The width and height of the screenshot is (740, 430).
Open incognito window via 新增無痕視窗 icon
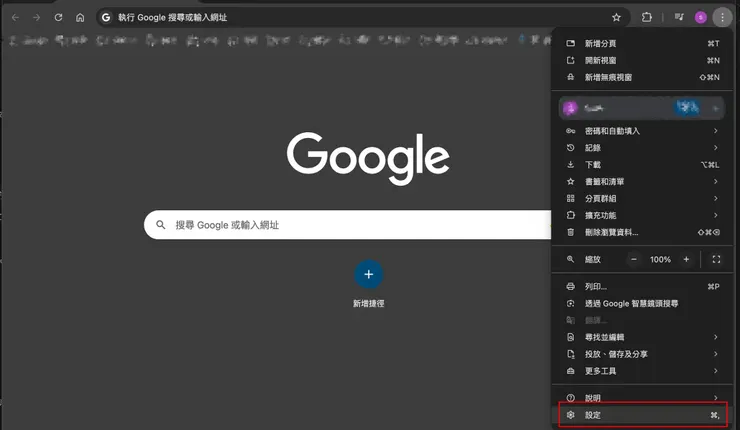tap(571, 77)
